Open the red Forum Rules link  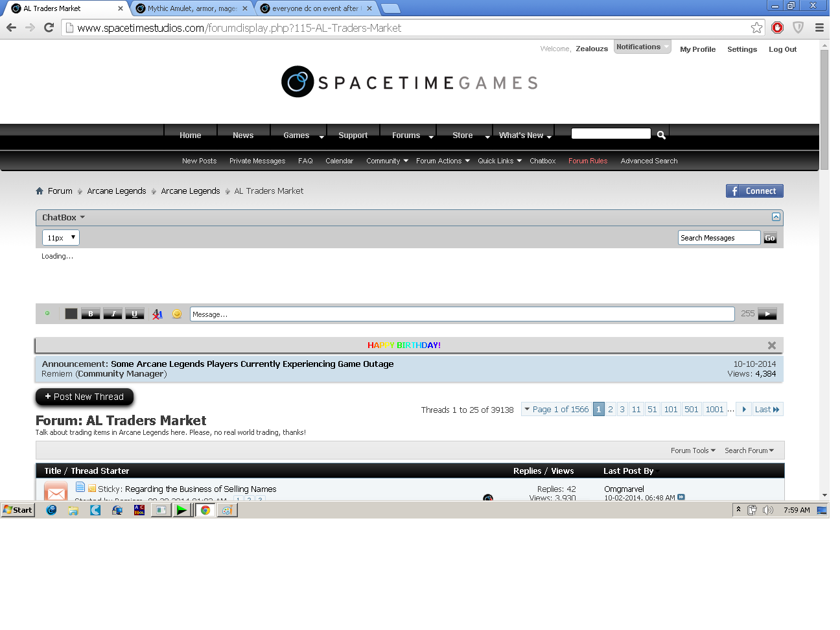pyautogui.click(x=588, y=161)
